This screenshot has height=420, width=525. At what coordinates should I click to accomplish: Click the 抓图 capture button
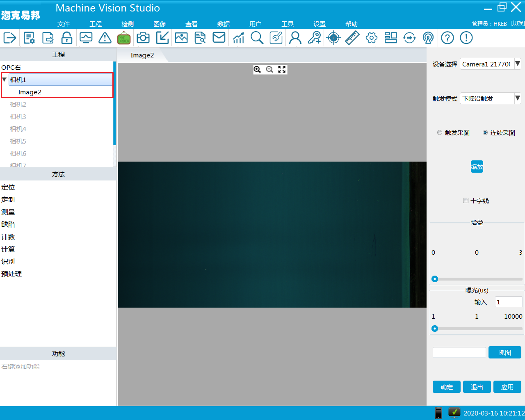pyautogui.click(x=504, y=352)
